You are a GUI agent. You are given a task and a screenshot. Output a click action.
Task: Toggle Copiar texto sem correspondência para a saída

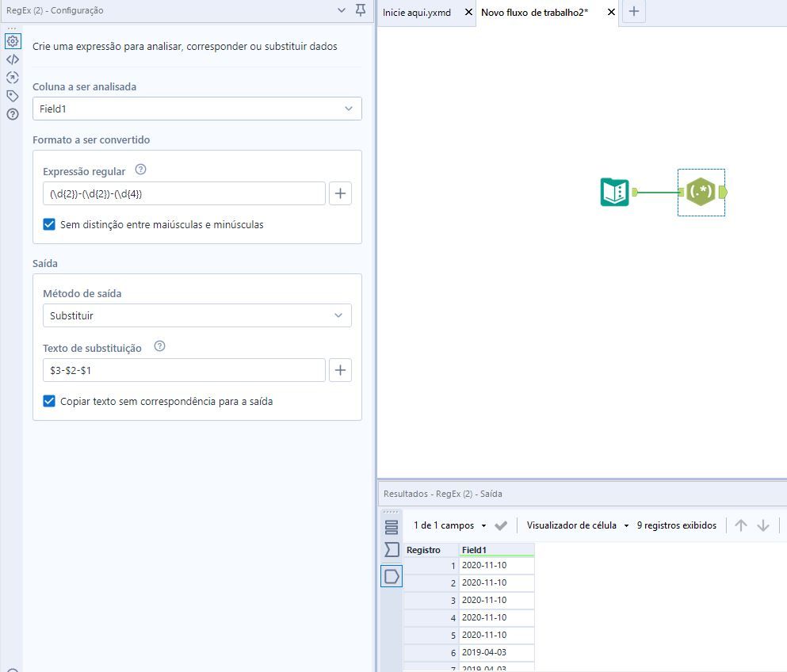[49, 401]
